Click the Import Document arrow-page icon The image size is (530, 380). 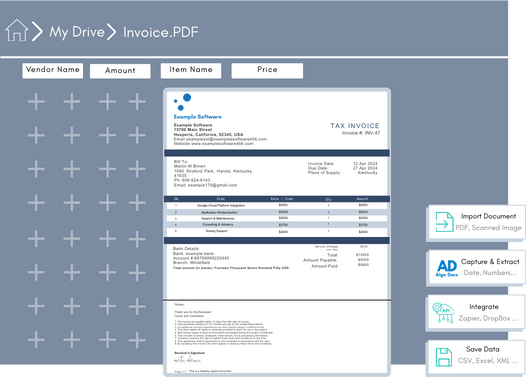pos(444,222)
